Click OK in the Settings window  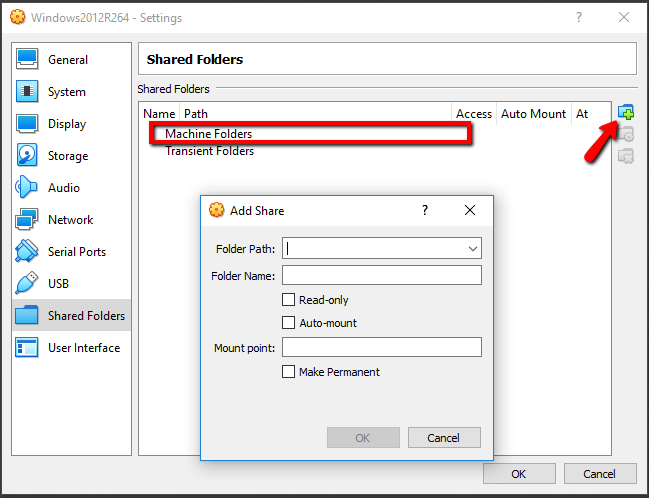coord(518,474)
